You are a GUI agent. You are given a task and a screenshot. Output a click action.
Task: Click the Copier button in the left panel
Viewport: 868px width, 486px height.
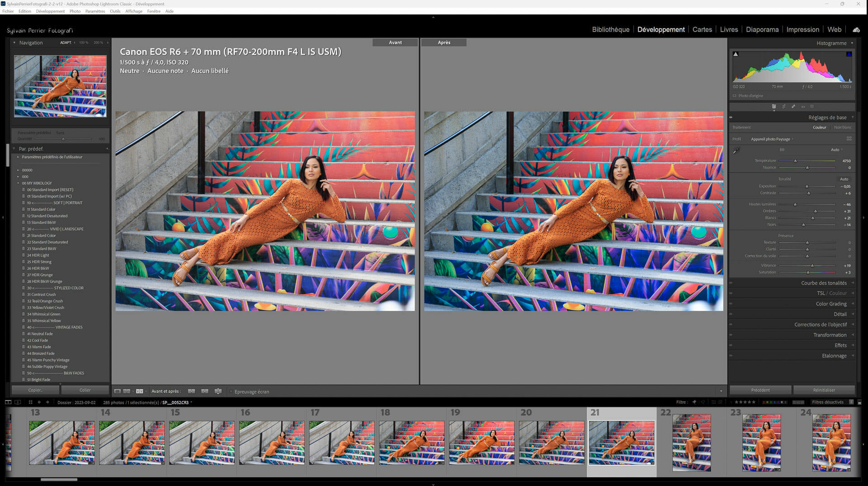(35, 390)
